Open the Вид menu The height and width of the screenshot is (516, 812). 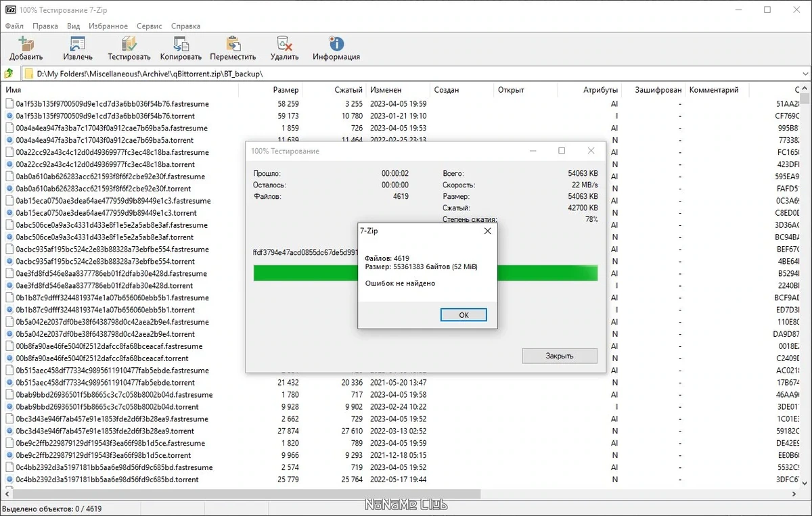point(74,26)
